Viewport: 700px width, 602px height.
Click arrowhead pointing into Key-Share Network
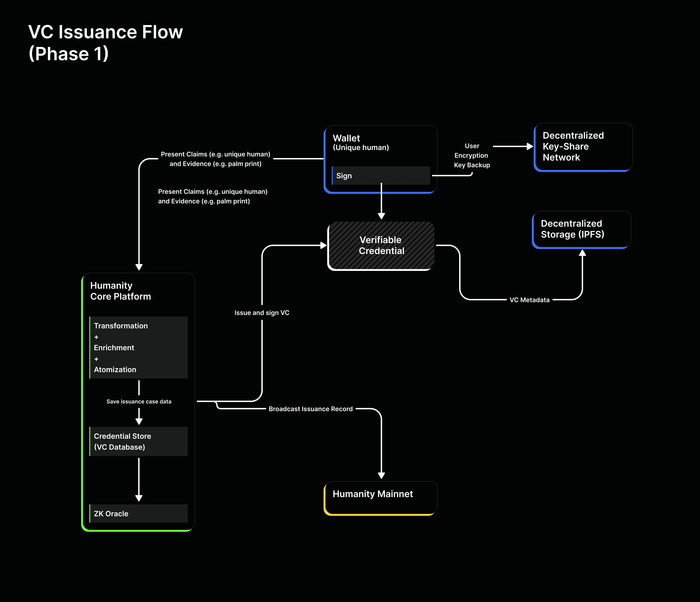[530, 146]
